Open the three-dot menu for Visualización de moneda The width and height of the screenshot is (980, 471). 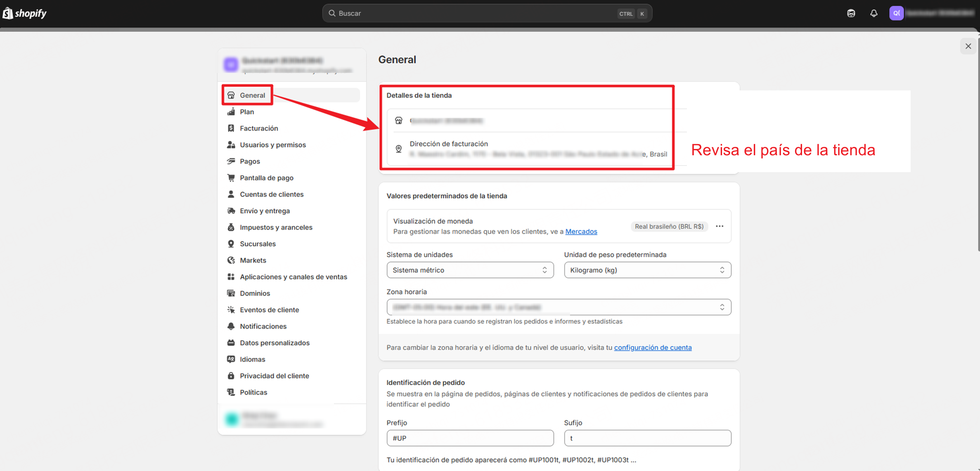click(720, 226)
